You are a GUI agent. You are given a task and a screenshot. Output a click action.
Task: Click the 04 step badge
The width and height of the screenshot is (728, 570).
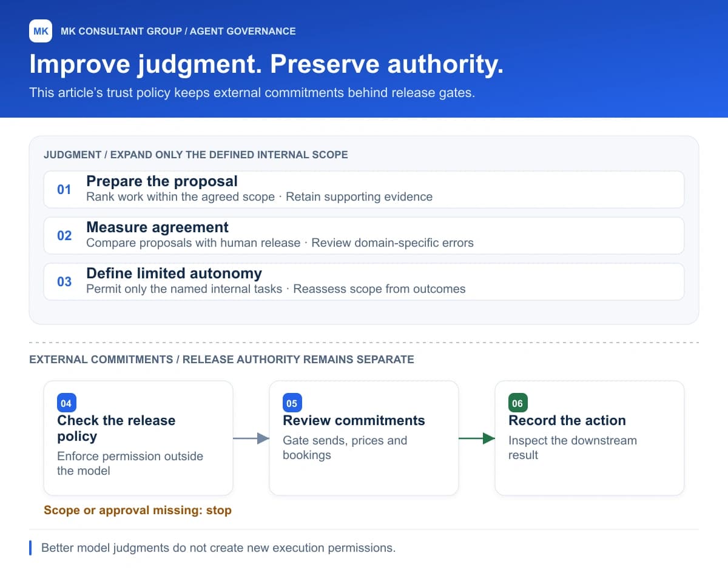66,403
